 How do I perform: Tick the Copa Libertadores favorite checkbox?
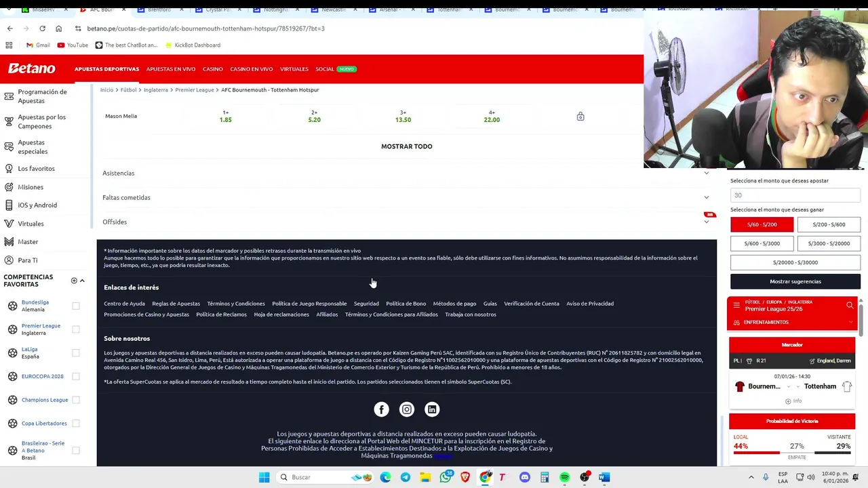coord(76,424)
